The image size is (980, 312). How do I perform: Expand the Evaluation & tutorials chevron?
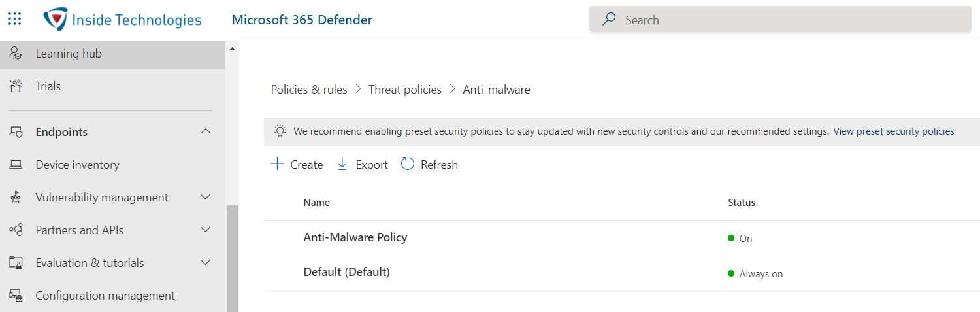(x=206, y=262)
